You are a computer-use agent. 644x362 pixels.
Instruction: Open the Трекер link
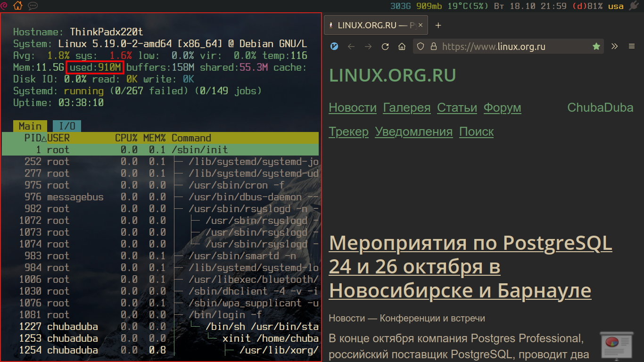click(348, 132)
